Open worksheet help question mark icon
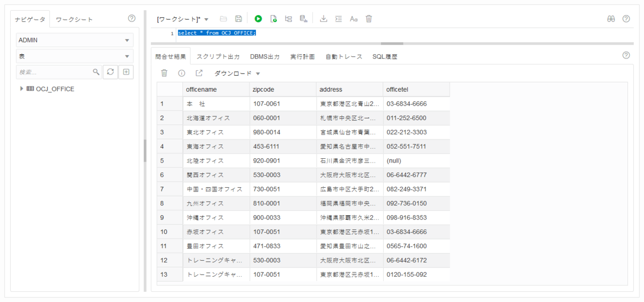This screenshot has height=302, width=644. click(626, 19)
